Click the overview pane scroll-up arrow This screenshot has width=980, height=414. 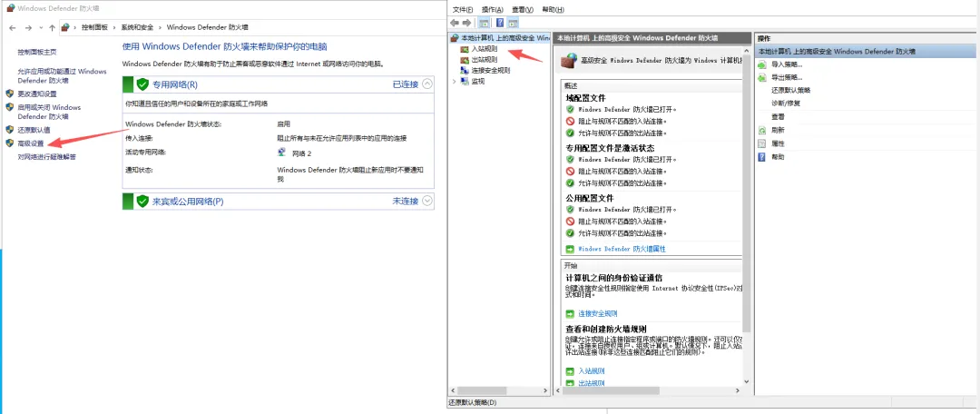[746, 51]
